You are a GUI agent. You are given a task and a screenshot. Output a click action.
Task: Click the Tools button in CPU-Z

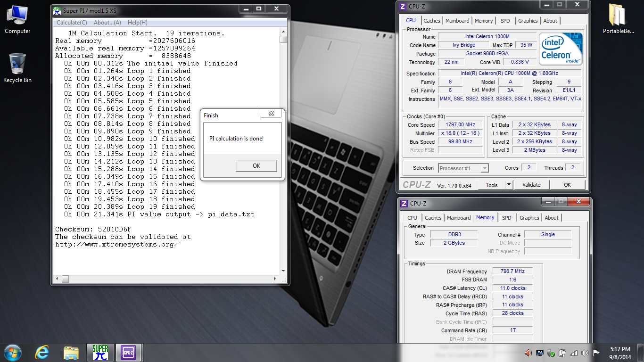pos(491,185)
